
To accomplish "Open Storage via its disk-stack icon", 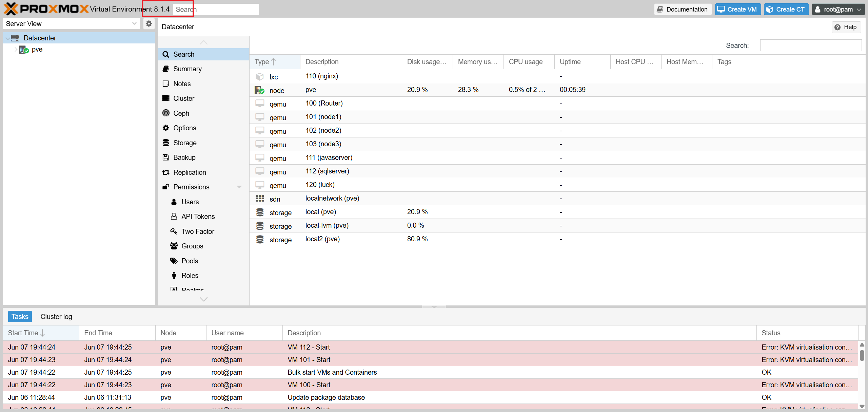I will point(166,143).
